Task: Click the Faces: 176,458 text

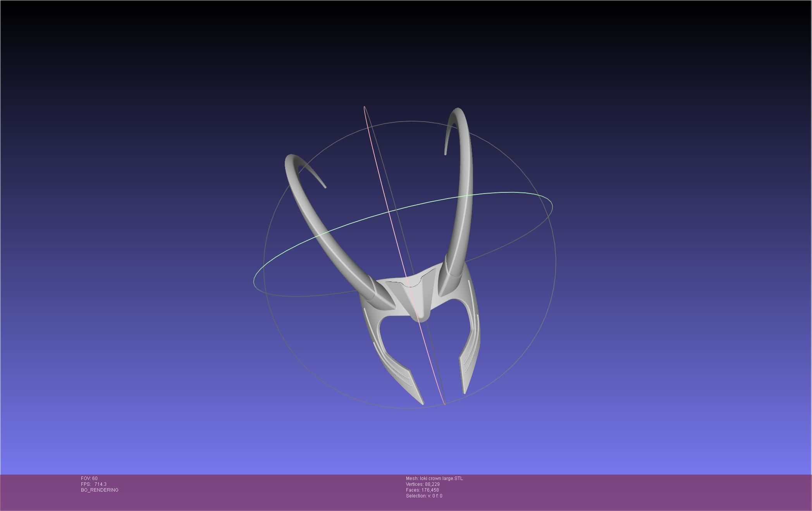Action: point(422,490)
